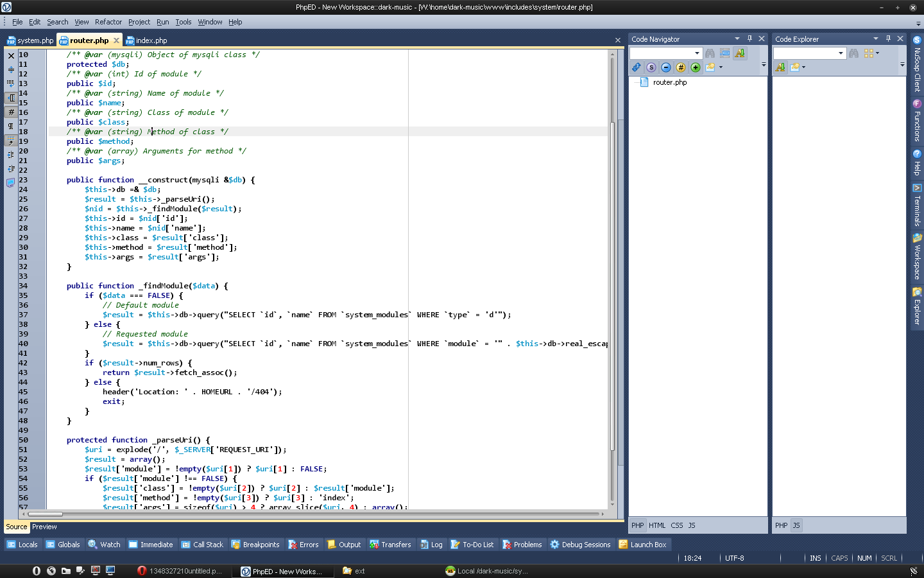Screen dimensions: 924x578
Task: Click the X icon at top of editor sidebar
Action: (x=11, y=56)
